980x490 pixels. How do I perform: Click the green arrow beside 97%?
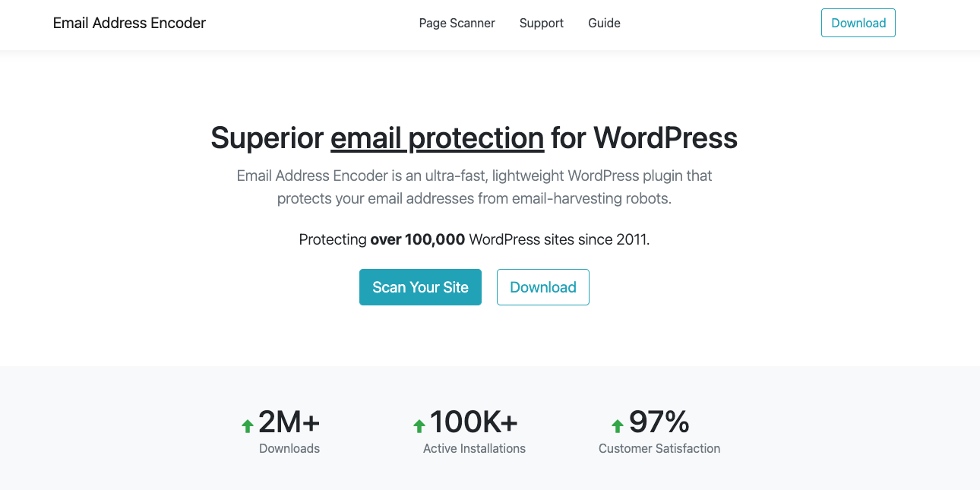click(x=618, y=426)
